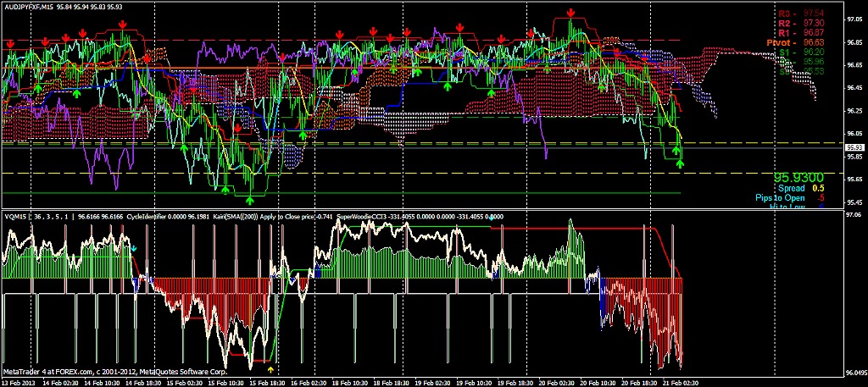
Task: Click the leftmost red down arrow signal
Action: [10, 44]
